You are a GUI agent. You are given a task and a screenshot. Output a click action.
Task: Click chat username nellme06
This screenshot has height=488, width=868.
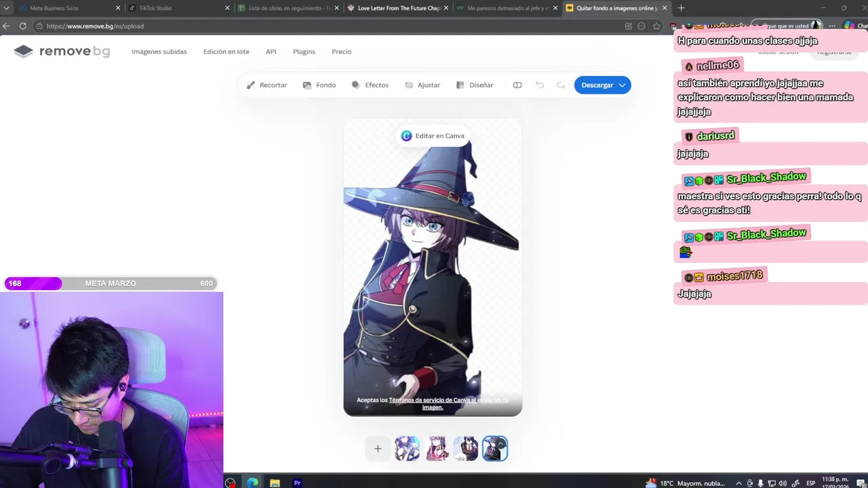[x=717, y=66]
